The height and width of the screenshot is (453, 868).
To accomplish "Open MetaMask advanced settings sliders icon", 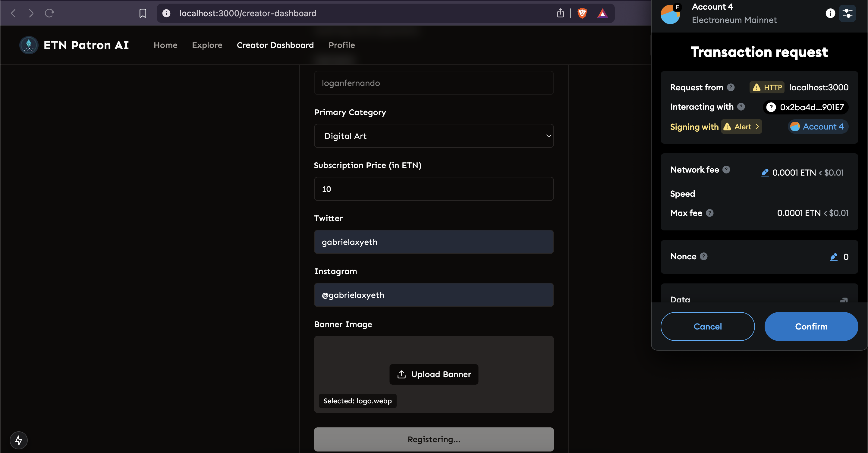I will 847,13.
